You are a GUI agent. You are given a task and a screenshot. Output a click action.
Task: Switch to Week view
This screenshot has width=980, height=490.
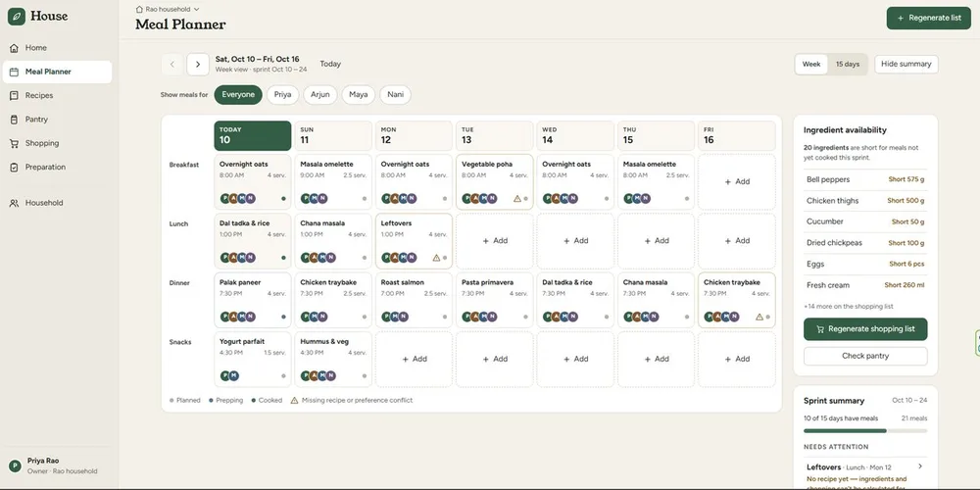tap(811, 65)
